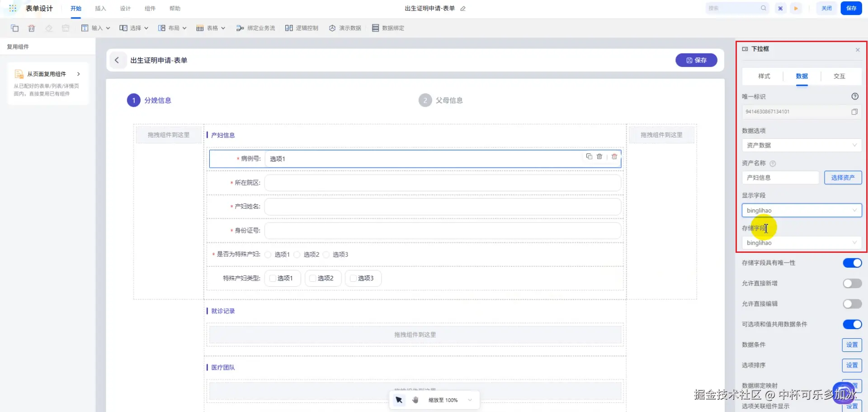Screen dimensions: 868x412
Task: Click 设置 button for 选项排序
Action: pos(852,365)
